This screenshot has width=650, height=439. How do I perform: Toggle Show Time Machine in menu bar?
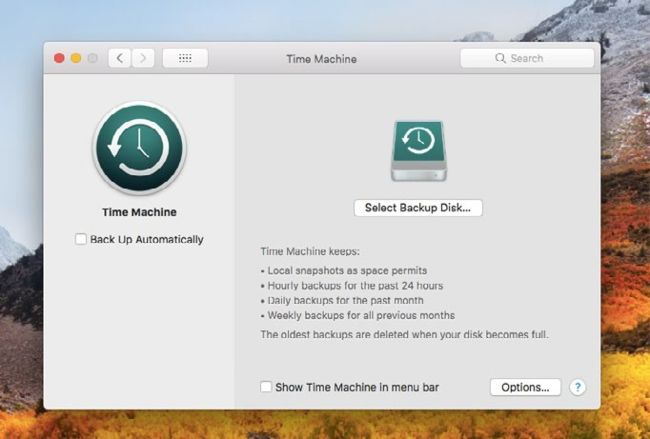266,387
